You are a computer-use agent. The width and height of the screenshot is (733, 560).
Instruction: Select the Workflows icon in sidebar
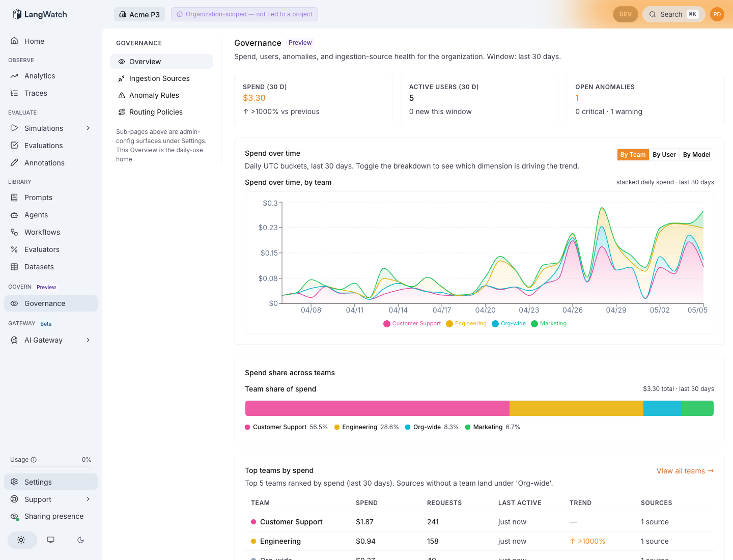click(14, 232)
